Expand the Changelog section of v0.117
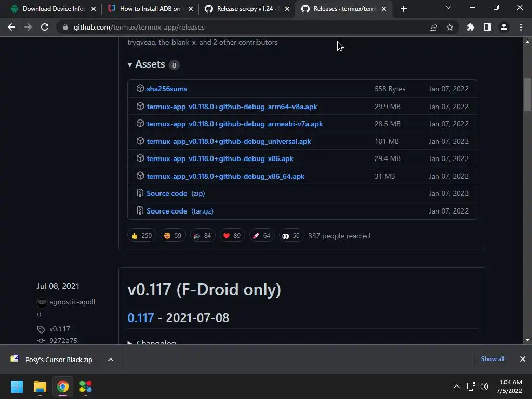 pyautogui.click(x=152, y=343)
